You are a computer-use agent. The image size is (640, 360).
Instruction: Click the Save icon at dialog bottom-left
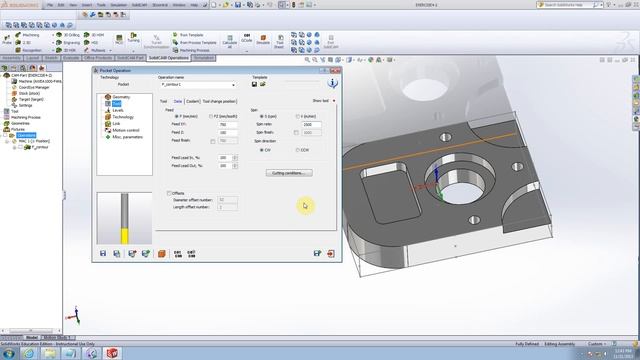click(x=103, y=253)
